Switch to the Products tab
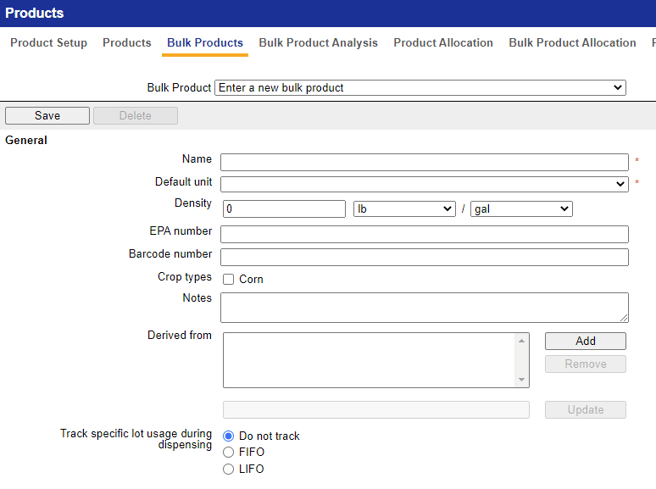Viewport: 656px width, 489px height. (x=127, y=43)
